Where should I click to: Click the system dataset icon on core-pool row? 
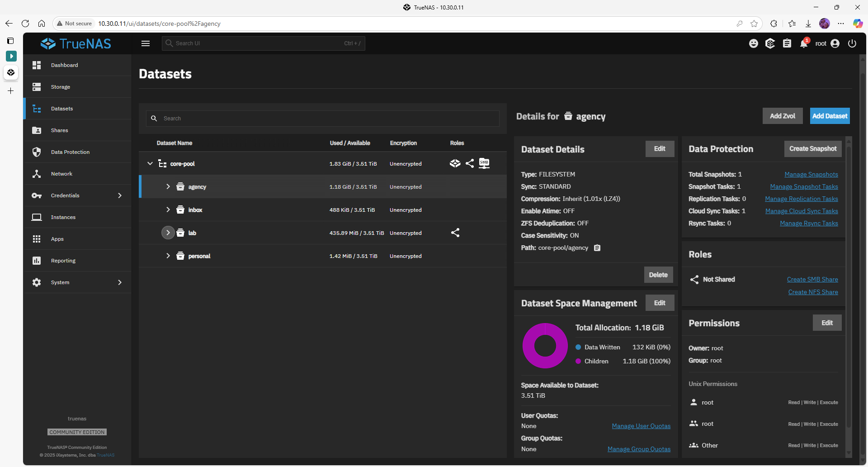coord(455,163)
